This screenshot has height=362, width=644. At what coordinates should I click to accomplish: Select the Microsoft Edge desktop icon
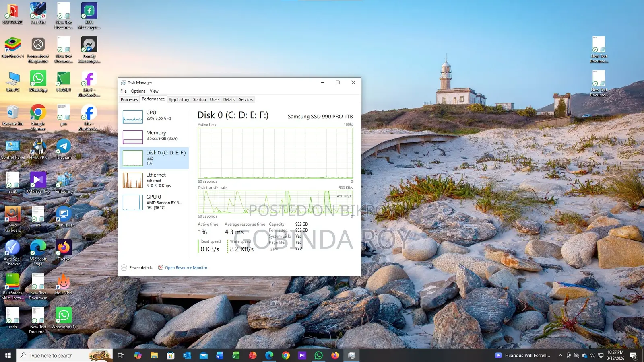pos(38,253)
